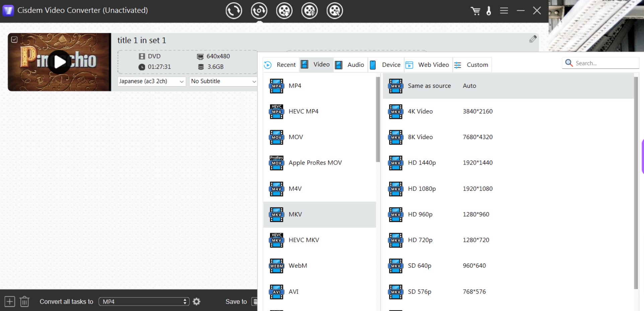Screen dimensions: 644x311
Task: Select the HEVC MKV format
Action: pos(319,240)
